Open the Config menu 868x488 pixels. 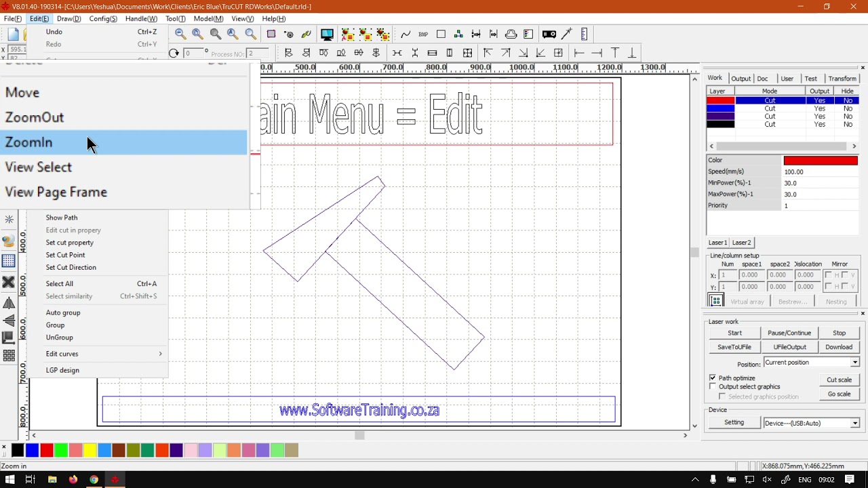point(104,19)
